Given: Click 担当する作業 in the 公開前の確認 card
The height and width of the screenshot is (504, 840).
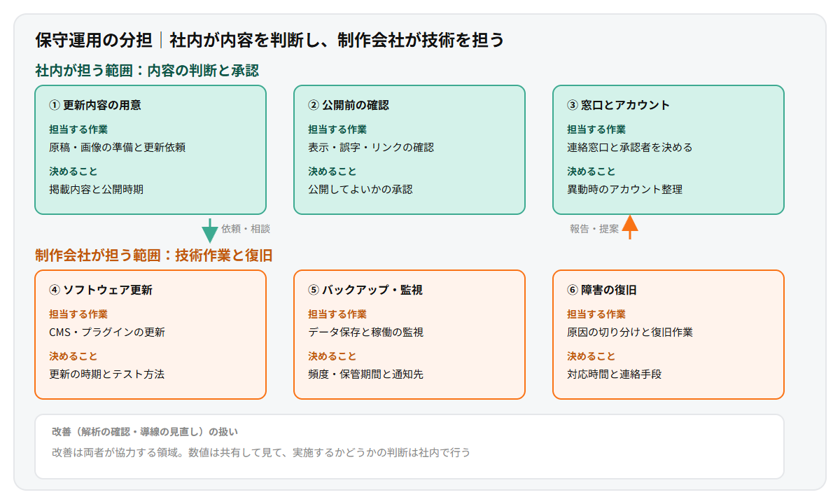Looking at the screenshot, I should 337,129.
